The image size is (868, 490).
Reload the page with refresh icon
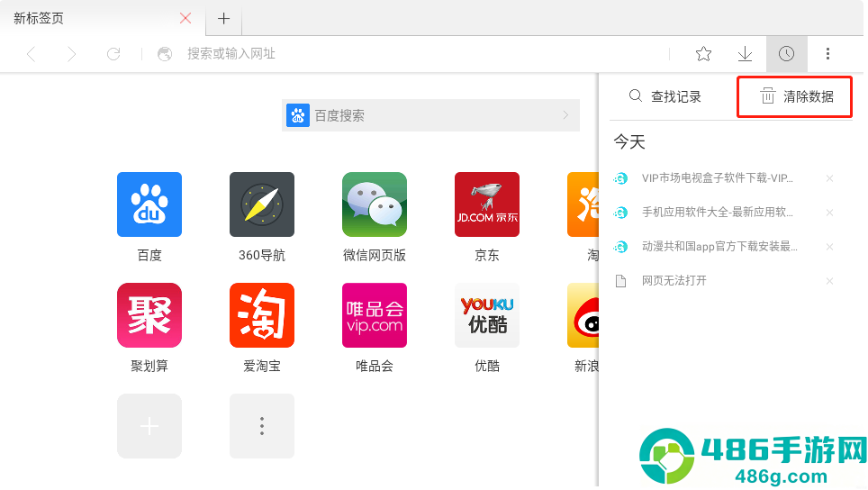[113, 54]
